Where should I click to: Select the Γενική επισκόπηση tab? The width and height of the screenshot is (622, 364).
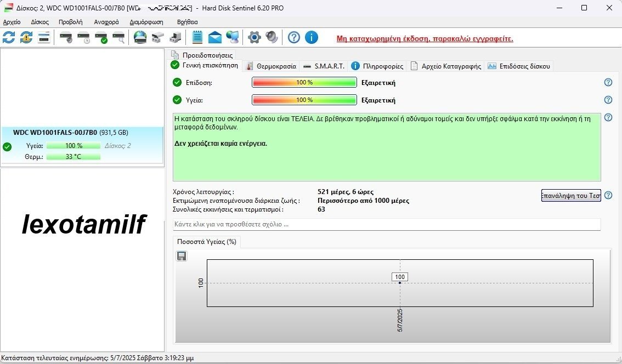click(205, 65)
